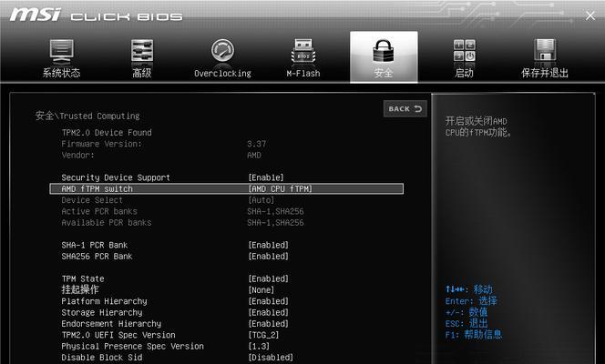Click the F1: 帮助信息 key hint

pyautogui.click(x=474, y=334)
